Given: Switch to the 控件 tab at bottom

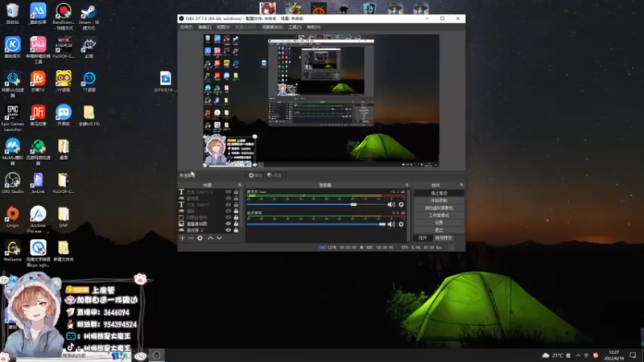Looking at the screenshot, I should click(x=423, y=238).
